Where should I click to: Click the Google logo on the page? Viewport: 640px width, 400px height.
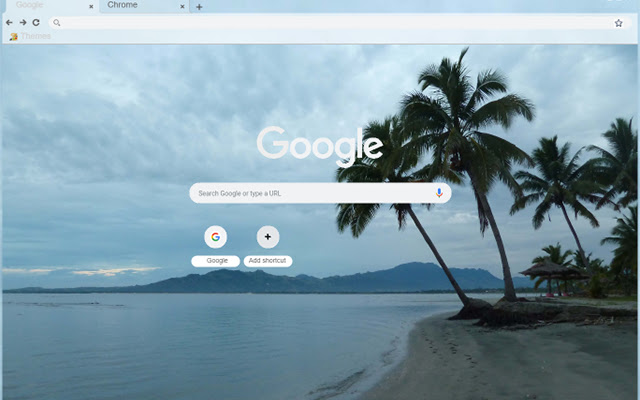tap(320, 145)
